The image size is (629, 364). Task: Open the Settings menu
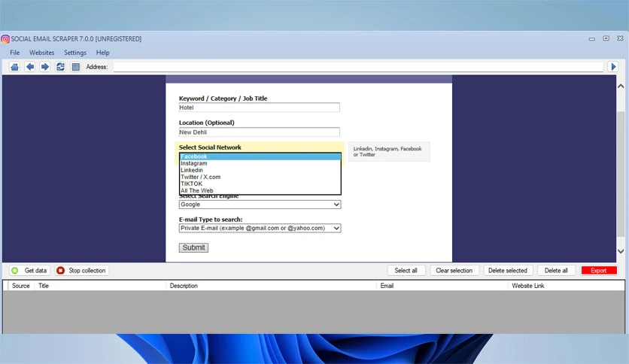tap(75, 53)
